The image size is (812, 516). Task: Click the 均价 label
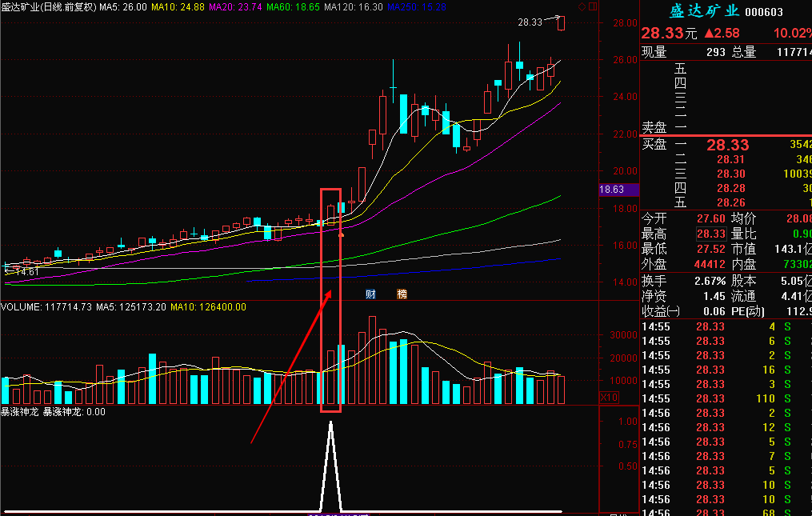click(744, 219)
